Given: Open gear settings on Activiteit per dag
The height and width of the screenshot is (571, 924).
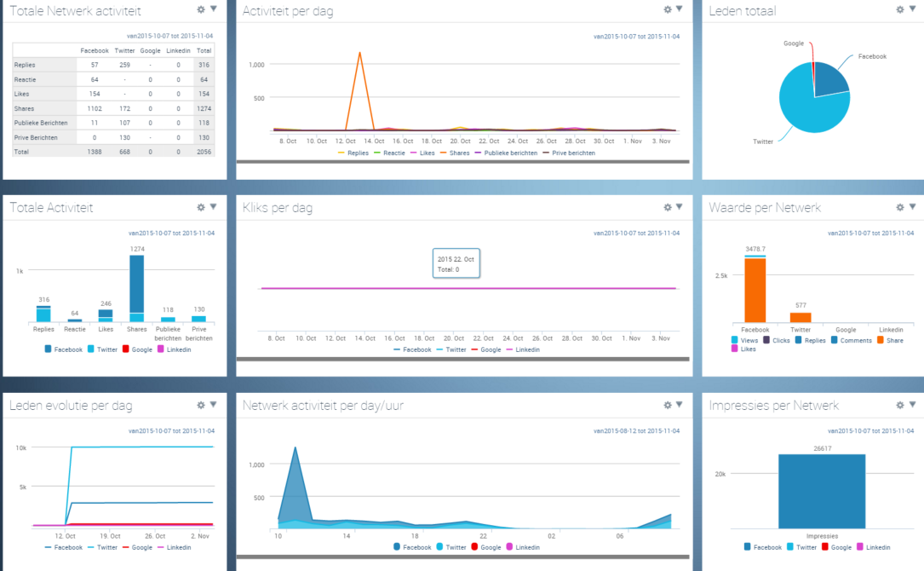Looking at the screenshot, I should [668, 9].
